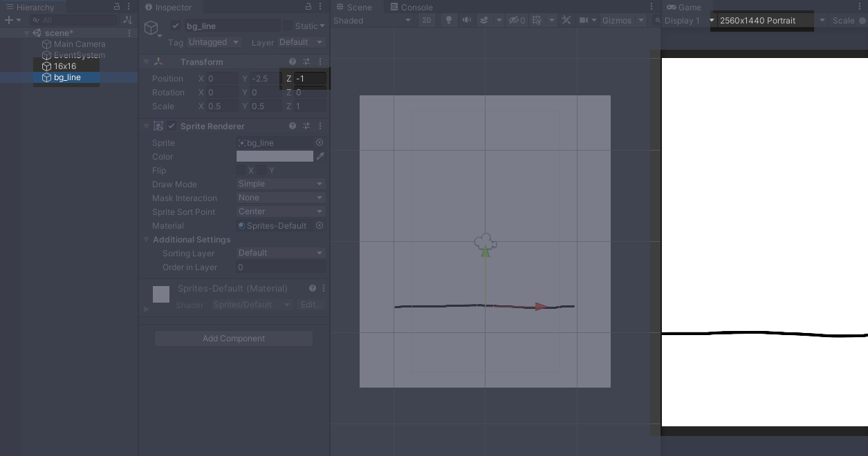868x456 pixels.
Task: Open the scene* row context menu
Action: (129, 32)
